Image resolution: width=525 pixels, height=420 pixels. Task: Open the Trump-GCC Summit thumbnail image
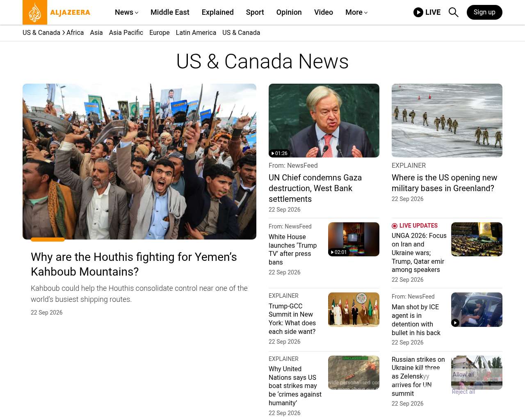(x=354, y=310)
